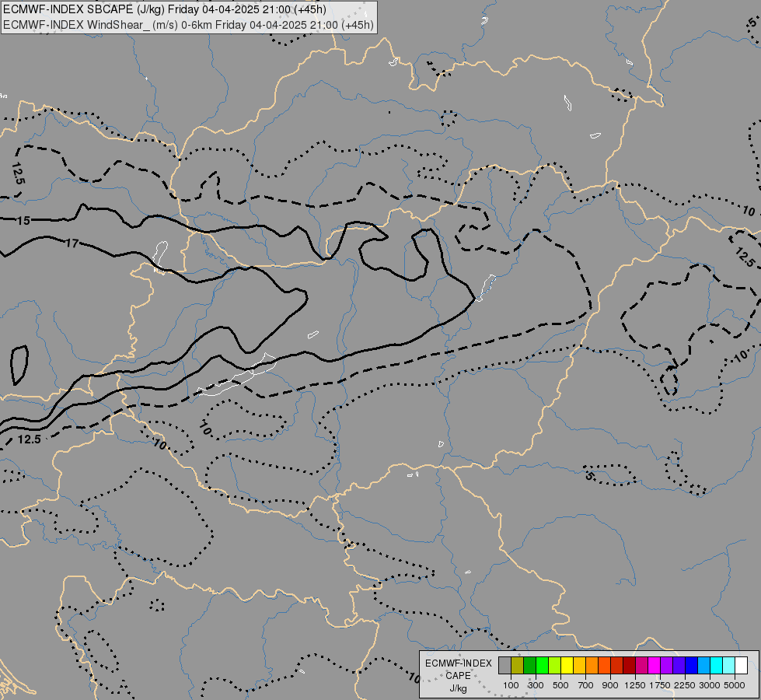The image size is (761, 700).
Task: Click the bright magenta legend swatch
Action: [655, 665]
